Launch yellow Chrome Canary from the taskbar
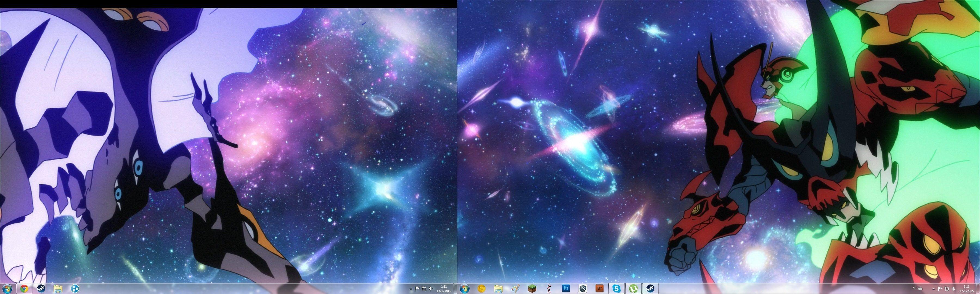The image size is (980, 294). click(481, 289)
